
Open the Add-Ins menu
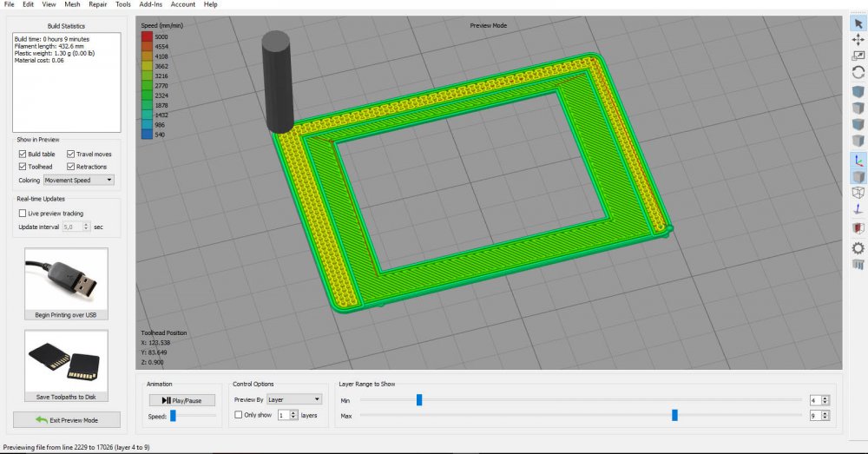click(x=150, y=4)
